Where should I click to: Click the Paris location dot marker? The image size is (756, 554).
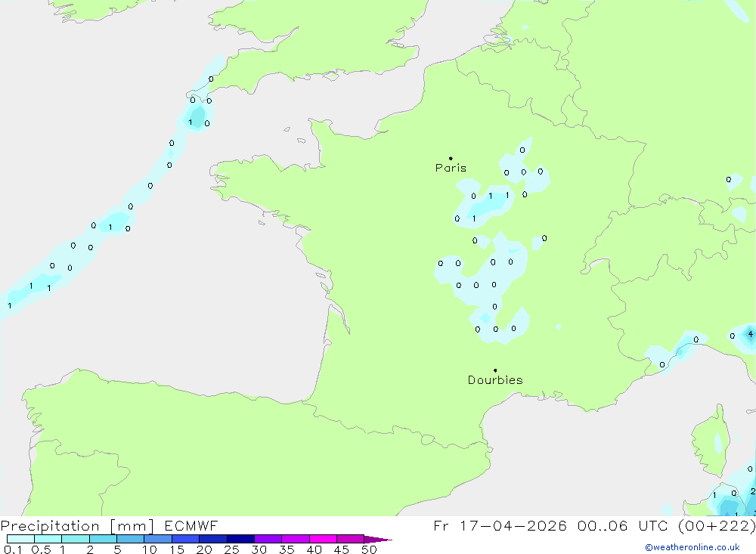point(451,158)
